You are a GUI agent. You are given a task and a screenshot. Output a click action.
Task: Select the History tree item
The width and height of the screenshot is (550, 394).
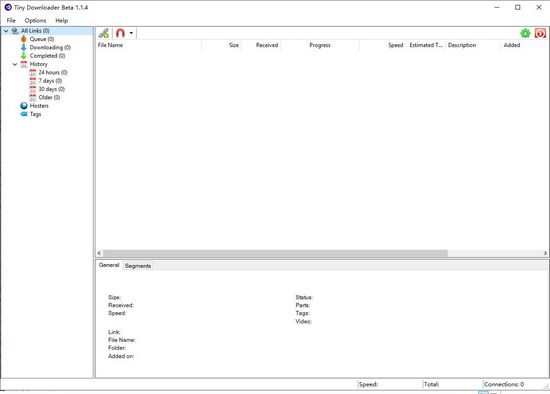pos(39,64)
